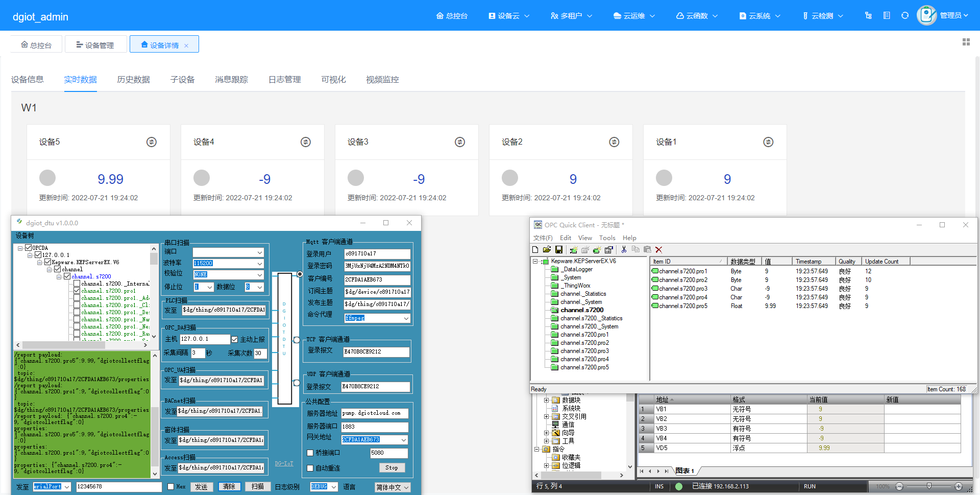Viewport: 980px width, 495px height.
Task: Click the 服务器地址 input field
Action: pos(374,413)
